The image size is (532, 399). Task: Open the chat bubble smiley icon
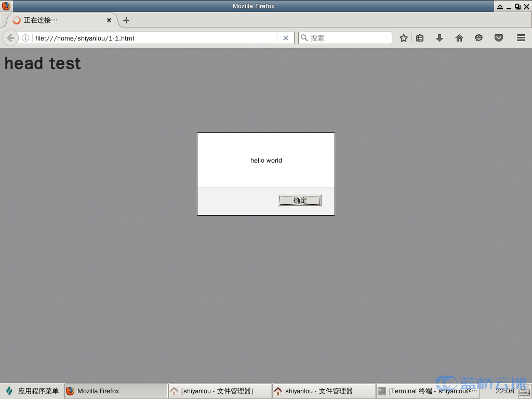point(478,38)
